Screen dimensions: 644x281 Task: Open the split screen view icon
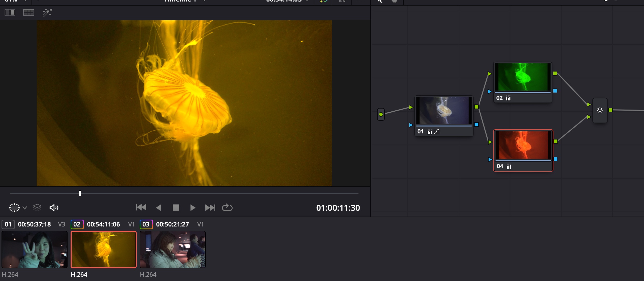click(28, 12)
